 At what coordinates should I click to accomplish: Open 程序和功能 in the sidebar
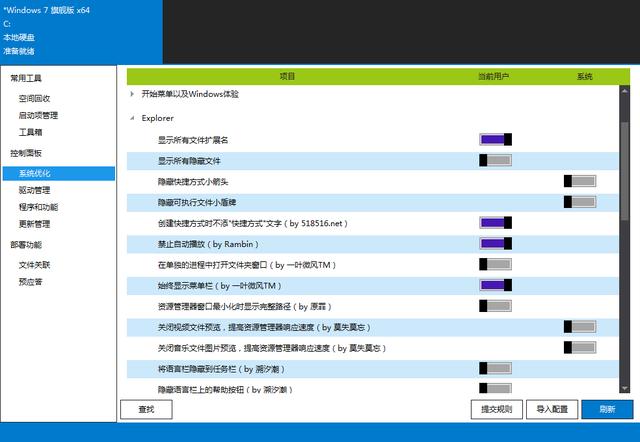38,207
